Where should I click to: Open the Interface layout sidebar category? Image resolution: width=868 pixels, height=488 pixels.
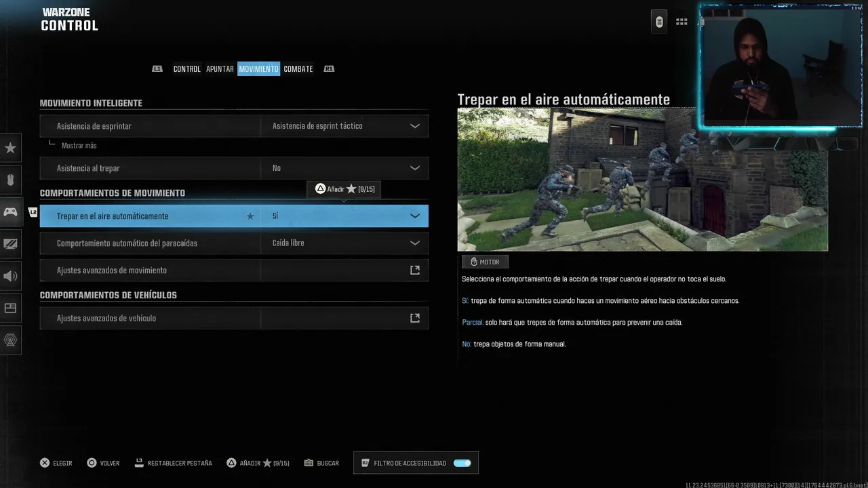pyautogui.click(x=10, y=308)
